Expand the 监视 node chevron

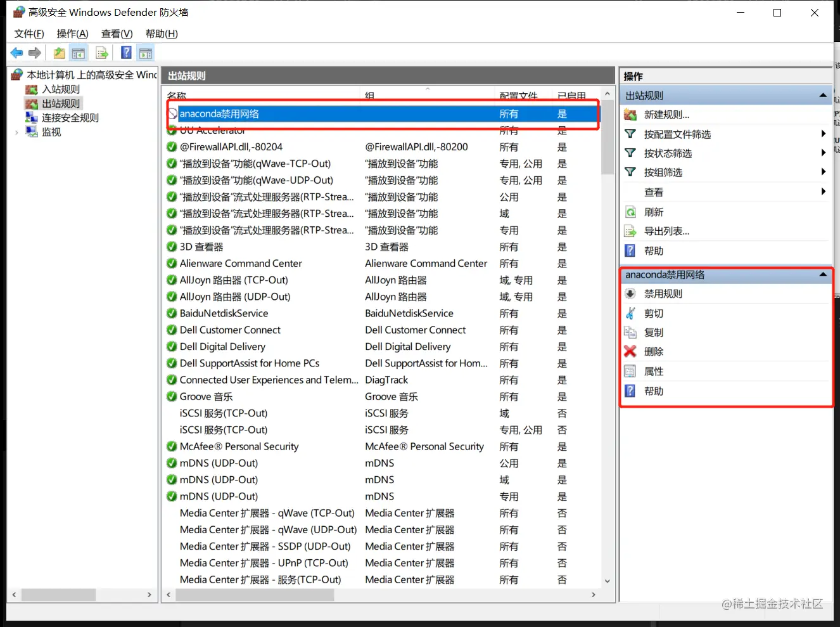point(16,133)
